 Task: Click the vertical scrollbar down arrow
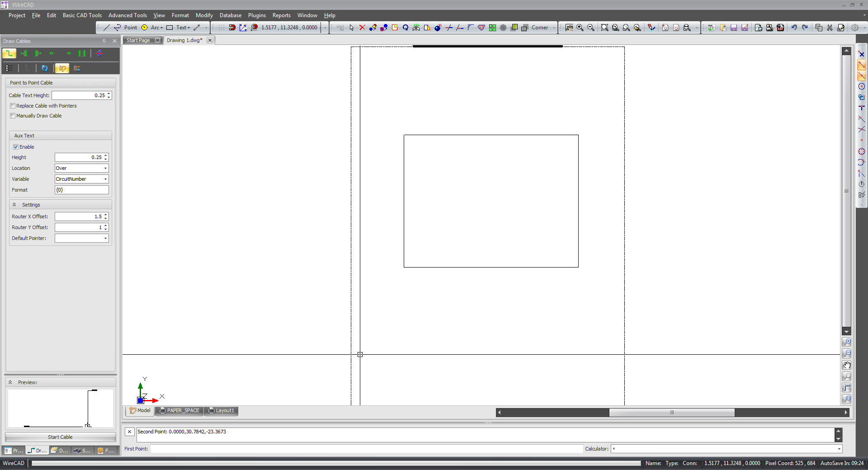click(x=846, y=331)
